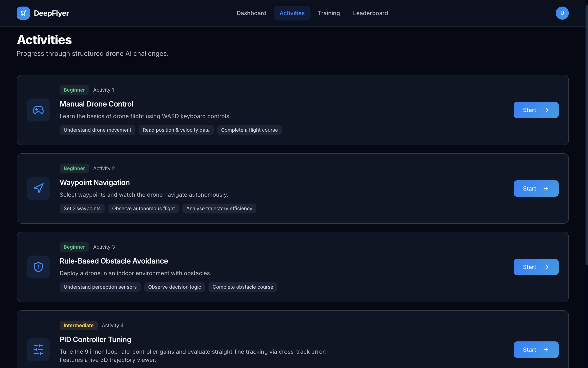Click the 'Select waypoints and watch' description

click(144, 195)
